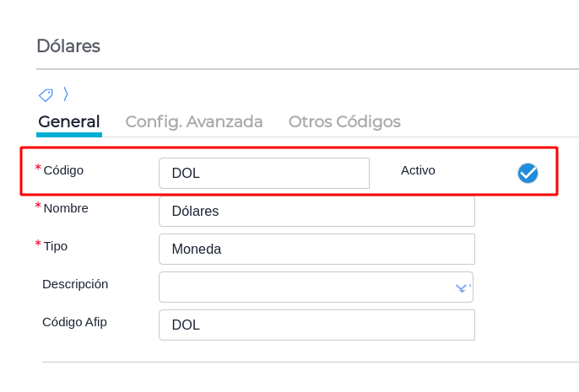Click the Código field label
This screenshot has height=392, width=579.
(63, 170)
